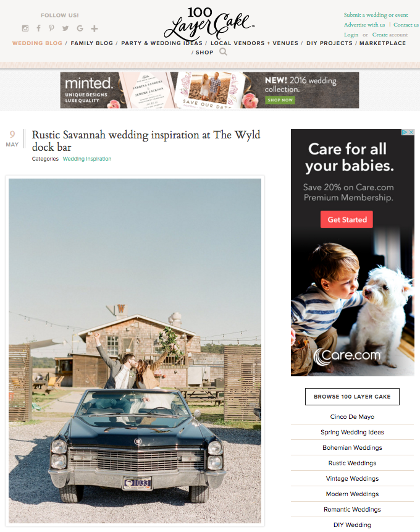Viewport: 420px width, 532px height.
Task: Go to the 100 Layer Cake logo
Action: coord(209,23)
